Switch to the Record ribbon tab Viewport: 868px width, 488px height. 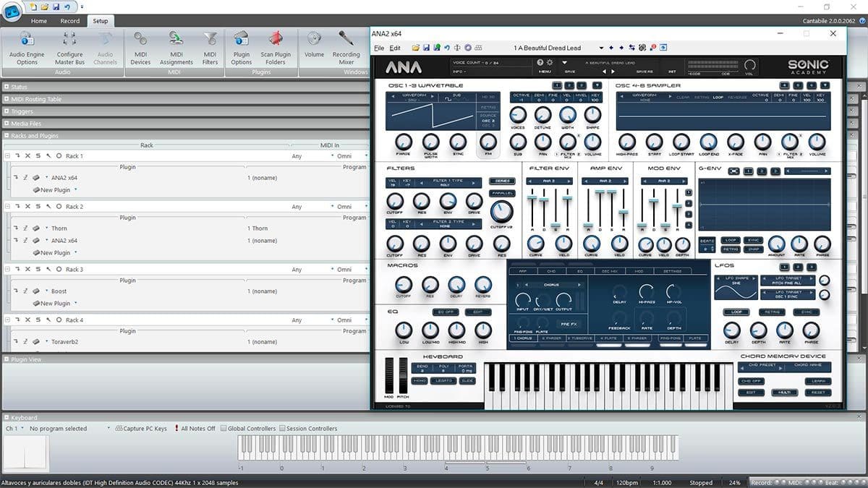70,21
